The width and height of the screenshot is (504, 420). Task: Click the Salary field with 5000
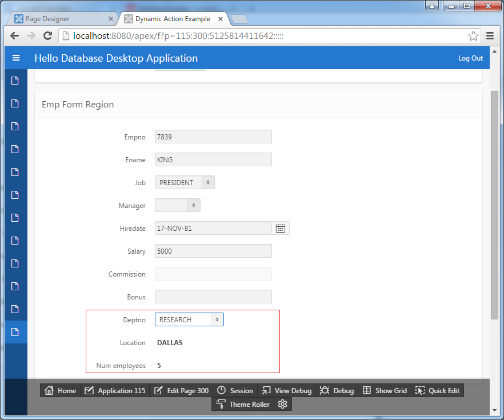click(213, 251)
